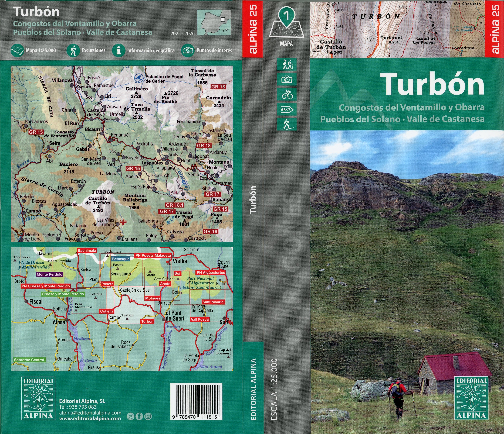Click the PN Posets Maladeta red label

coord(153,255)
